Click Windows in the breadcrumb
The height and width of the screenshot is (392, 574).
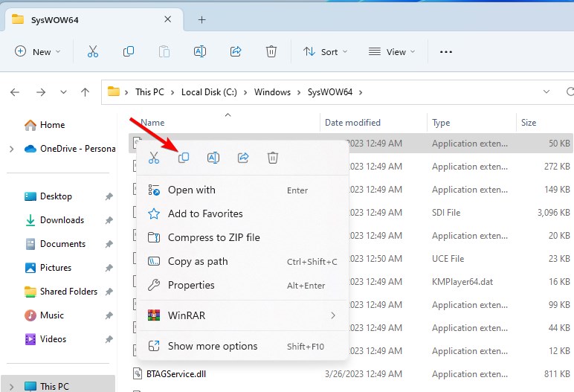(272, 92)
